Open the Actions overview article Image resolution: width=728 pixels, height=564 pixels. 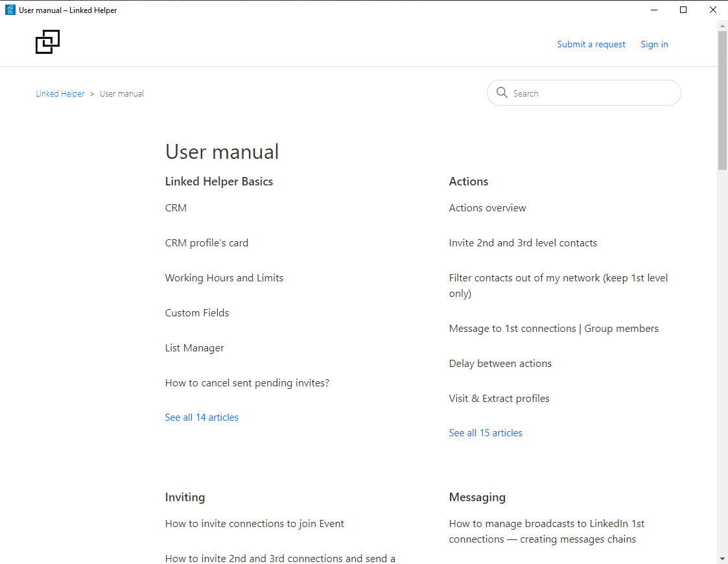[487, 208]
